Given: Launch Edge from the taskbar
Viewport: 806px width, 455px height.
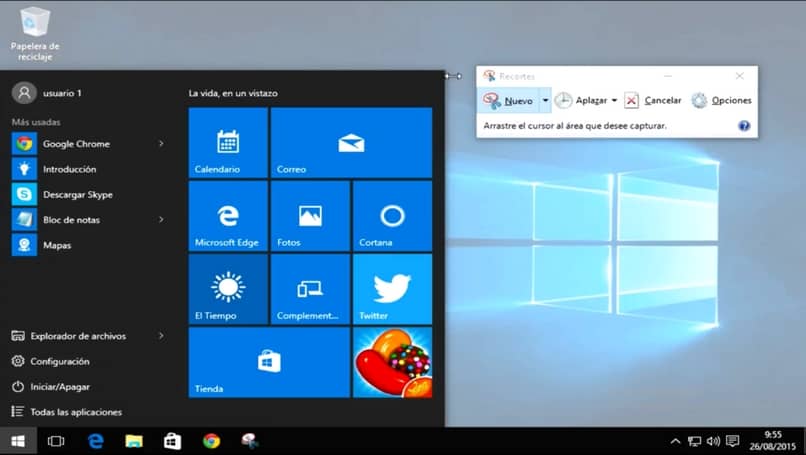Looking at the screenshot, I should coord(96,441).
